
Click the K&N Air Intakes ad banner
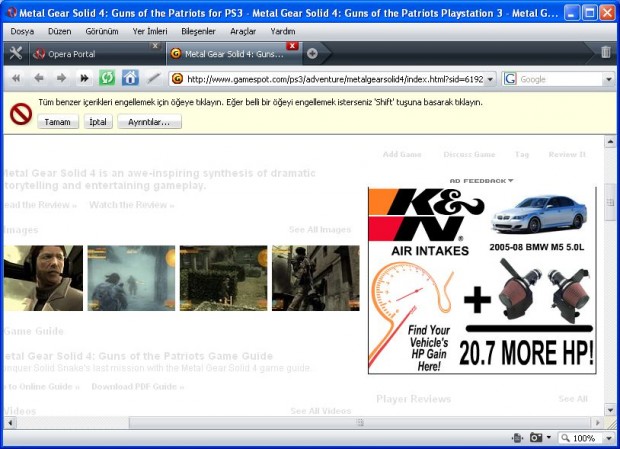point(482,281)
